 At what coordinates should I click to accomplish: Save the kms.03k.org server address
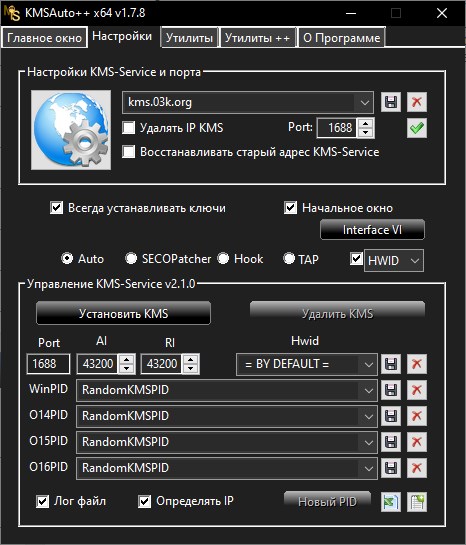point(391,102)
